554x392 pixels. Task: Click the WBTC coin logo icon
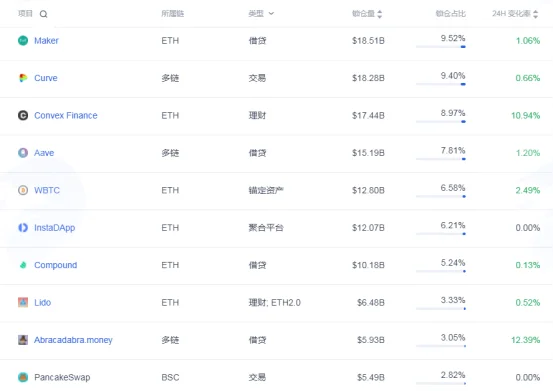23,190
